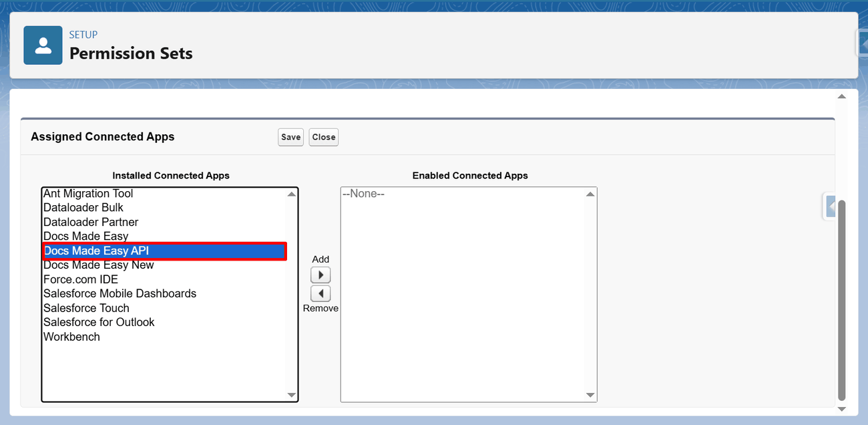Expand the right side panel tab
The height and width of the screenshot is (425, 868).
click(830, 206)
